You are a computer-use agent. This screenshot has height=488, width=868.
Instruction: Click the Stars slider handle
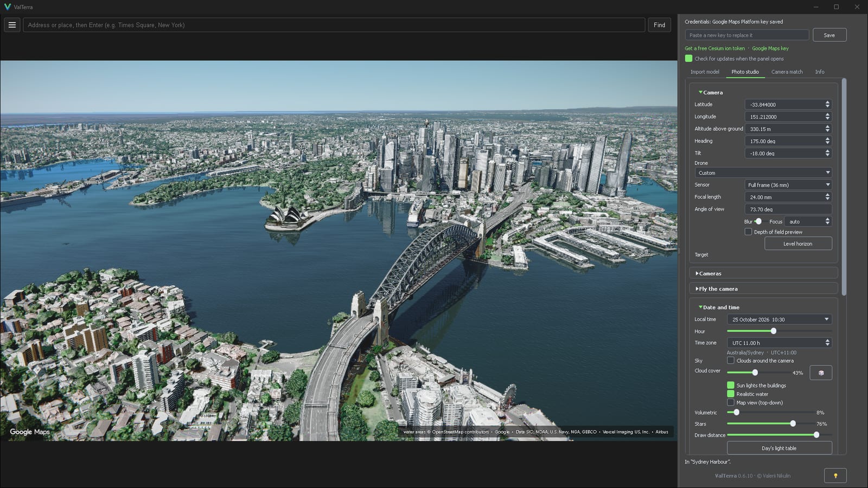coord(793,423)
